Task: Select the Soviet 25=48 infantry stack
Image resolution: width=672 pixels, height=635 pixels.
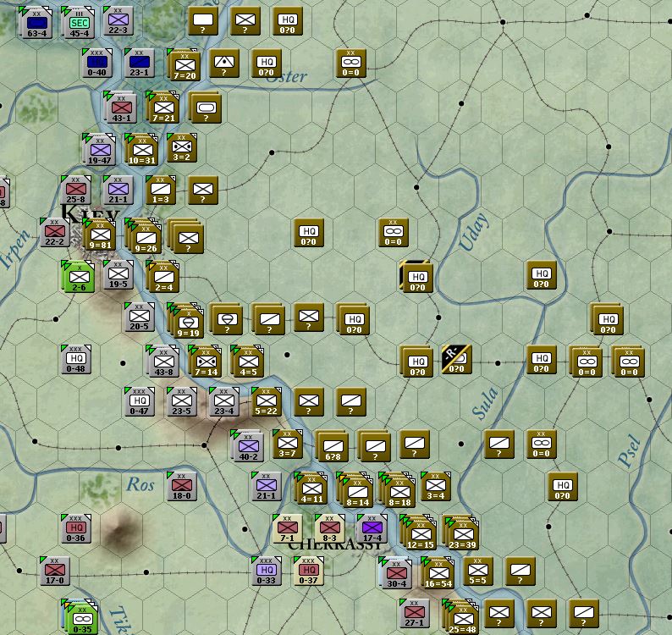Action: tap(463, 619)
